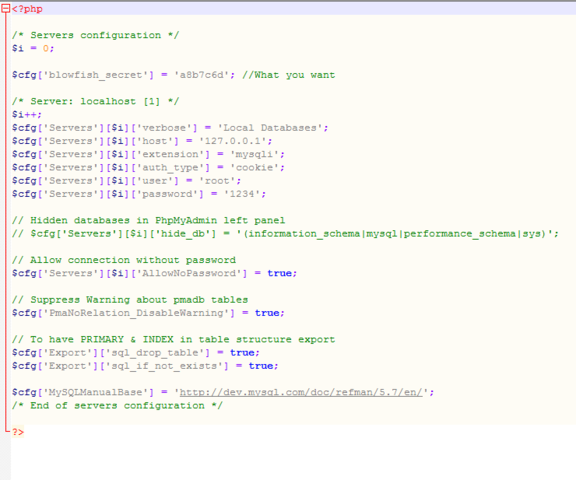The width and height of the screenshot is (576, 480).
Task: Click the closing ?> PHP tag
Action: click(18, 432)
